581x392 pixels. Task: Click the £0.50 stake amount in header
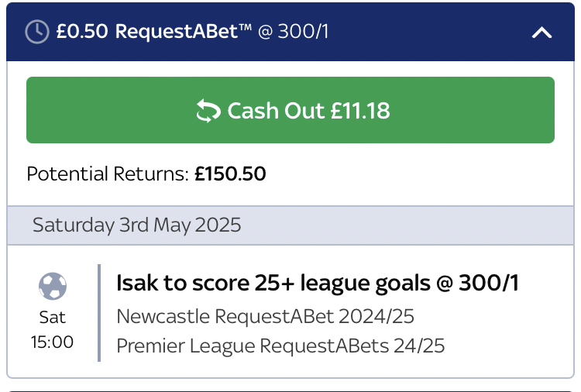coord(80,32)
